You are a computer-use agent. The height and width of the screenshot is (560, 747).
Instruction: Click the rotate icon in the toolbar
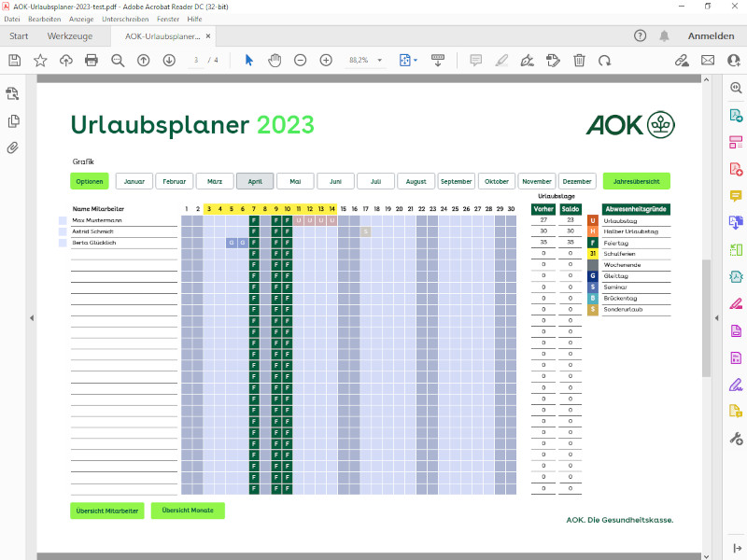pyautogui.click(x=604, y=61)
